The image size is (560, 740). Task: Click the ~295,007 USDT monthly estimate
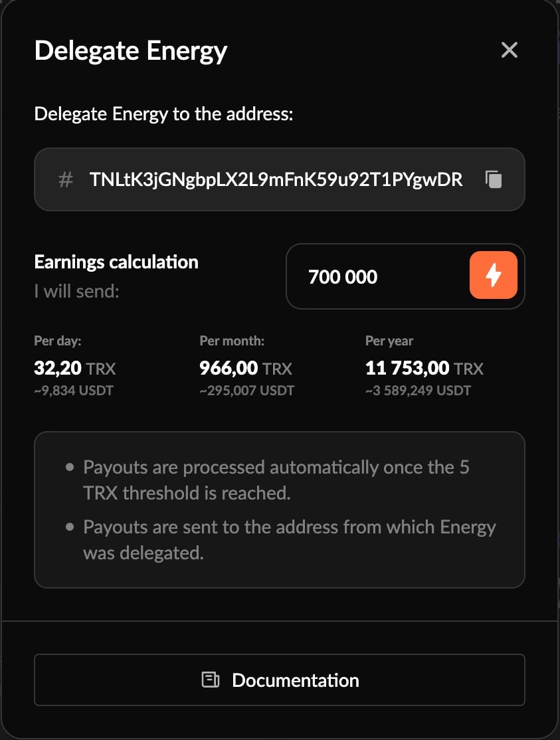click(x=246, y=391)
